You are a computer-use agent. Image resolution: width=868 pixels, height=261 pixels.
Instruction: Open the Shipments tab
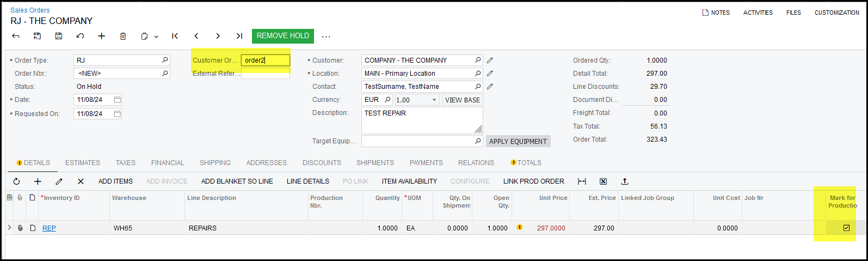(x=375, y=163)
